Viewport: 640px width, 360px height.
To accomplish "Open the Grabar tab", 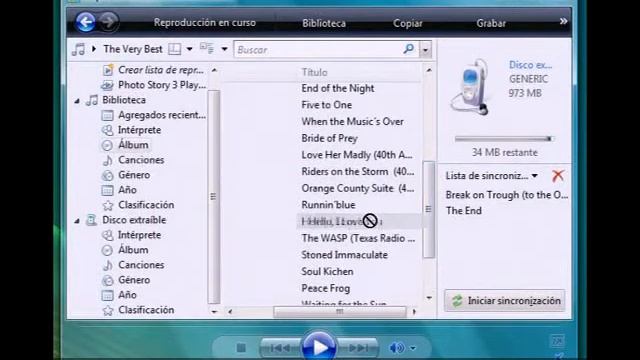I will point(491,23).
